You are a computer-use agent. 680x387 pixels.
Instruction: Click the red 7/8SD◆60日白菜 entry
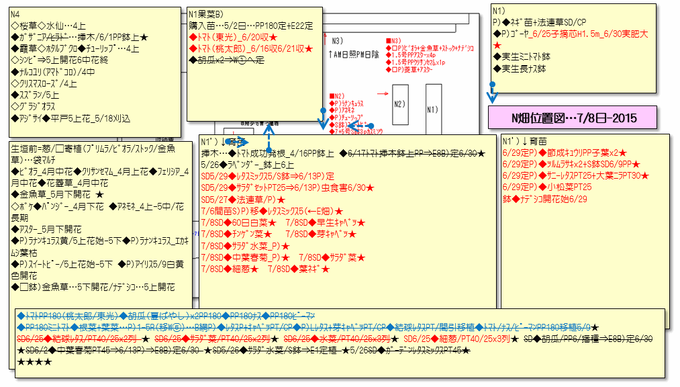tap(239, 223)
